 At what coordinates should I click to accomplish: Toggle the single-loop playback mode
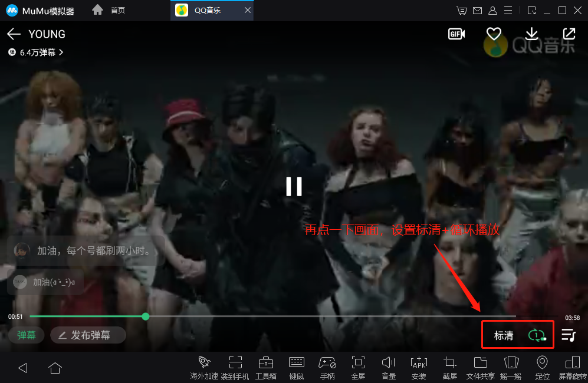tap(537, 335)
